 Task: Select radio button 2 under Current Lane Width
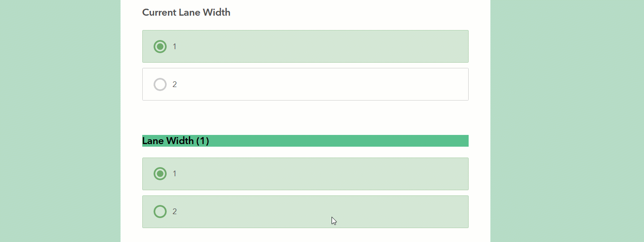coord(160,84)
